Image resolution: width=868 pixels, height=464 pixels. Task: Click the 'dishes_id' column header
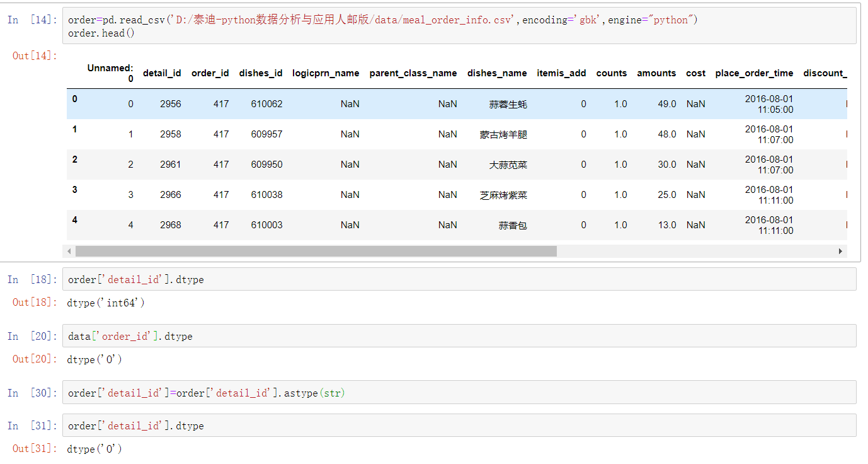[261, 73]
